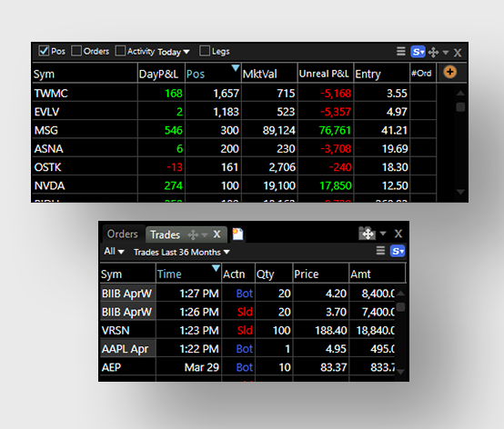Screen dimensions: 504x429
Task: Sort trades by Sym column header
Action: tap(128, 274)
